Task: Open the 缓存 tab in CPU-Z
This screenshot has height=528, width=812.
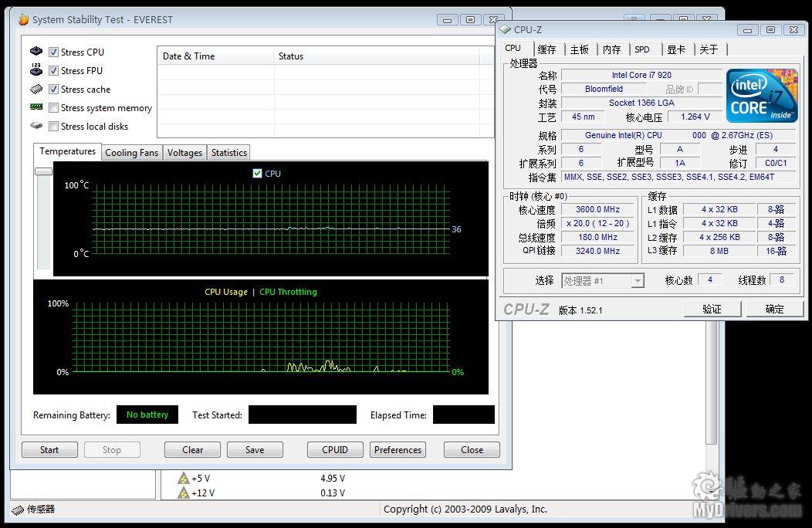Action: click(546, 49)
